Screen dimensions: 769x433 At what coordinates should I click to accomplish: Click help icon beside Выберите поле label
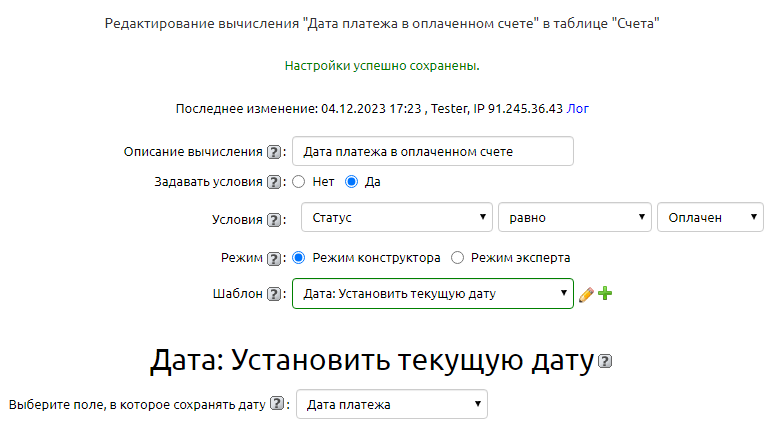[x=279, y=405]
